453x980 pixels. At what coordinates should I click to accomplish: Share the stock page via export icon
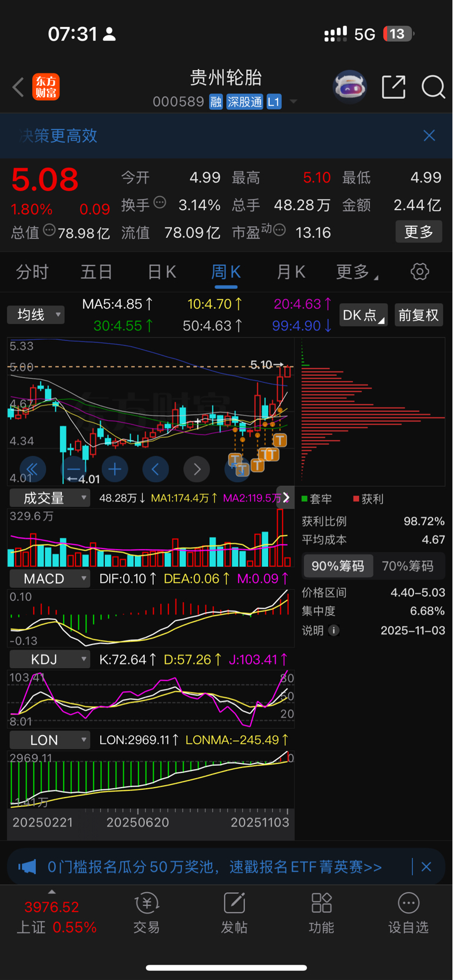click(394, 87)
